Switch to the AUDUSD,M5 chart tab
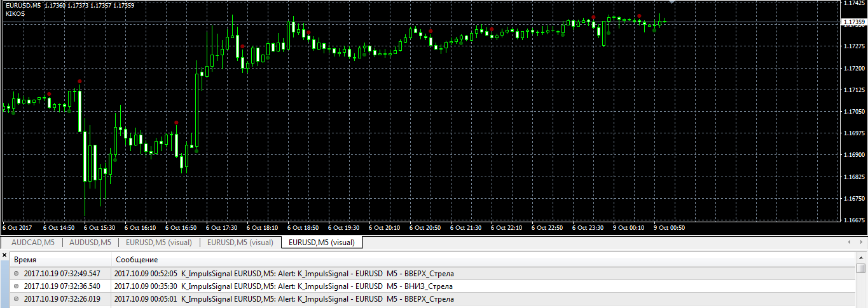 click(x=90, y=242)
